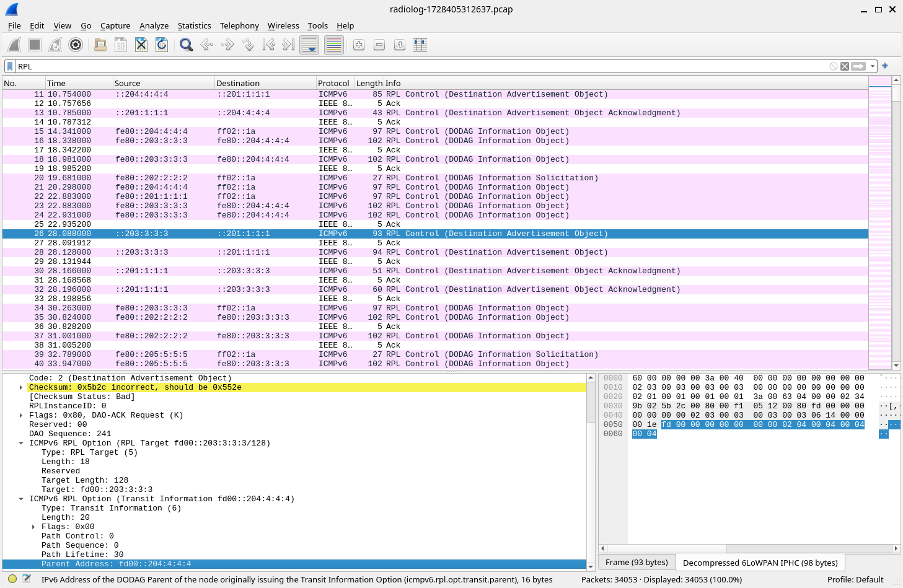903x588 pixels.
Task: Sort packets by the Source column
Action: point(163,83)
